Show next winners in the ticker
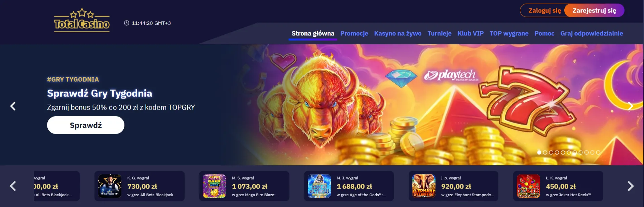 (631, 186)
